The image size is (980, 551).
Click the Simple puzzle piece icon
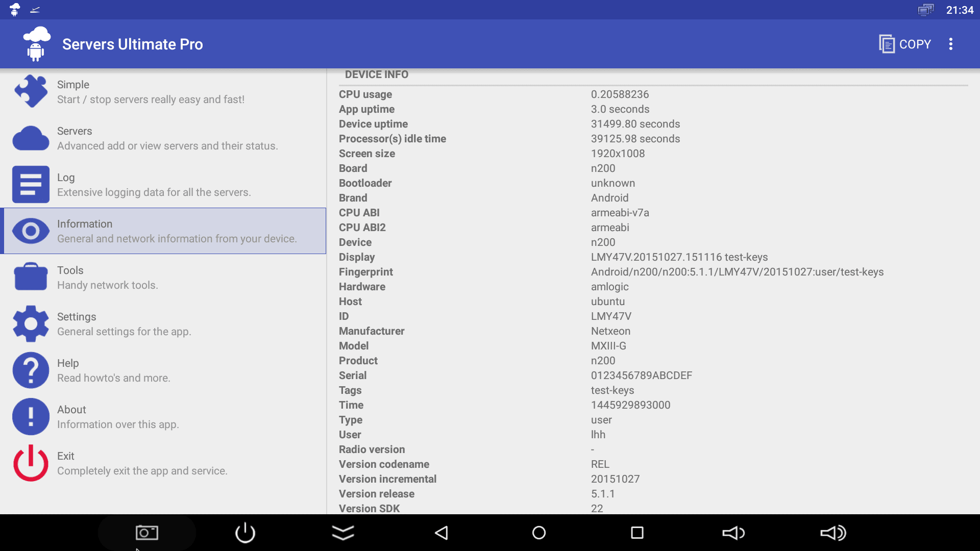pyautogui.click(x=31, y=91)
